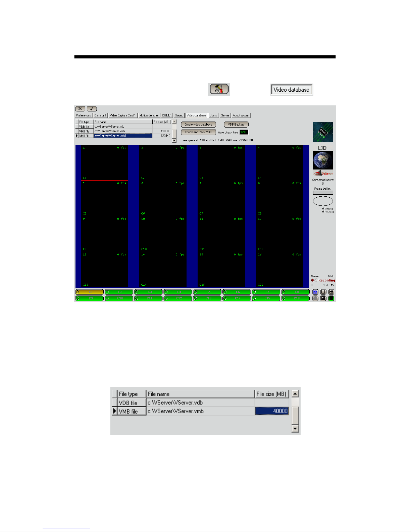Select the quad split layout icon
This screenshot has height=532, width=411.
tap(331, 292)
